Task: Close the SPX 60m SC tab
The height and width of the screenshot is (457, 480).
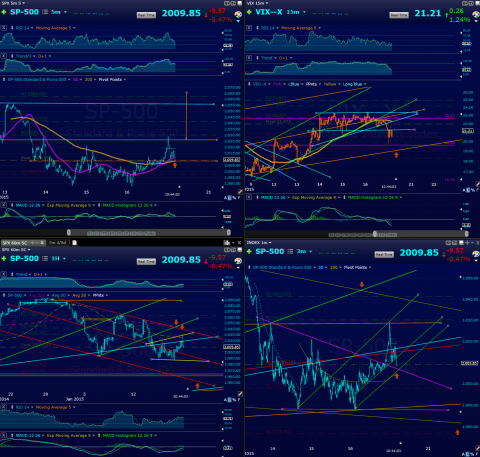Action: point(42,243)
